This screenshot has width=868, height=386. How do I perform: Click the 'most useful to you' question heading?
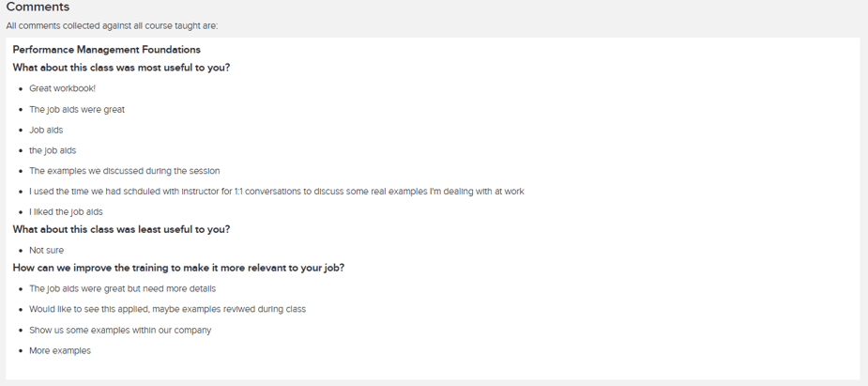click(121, 68)
